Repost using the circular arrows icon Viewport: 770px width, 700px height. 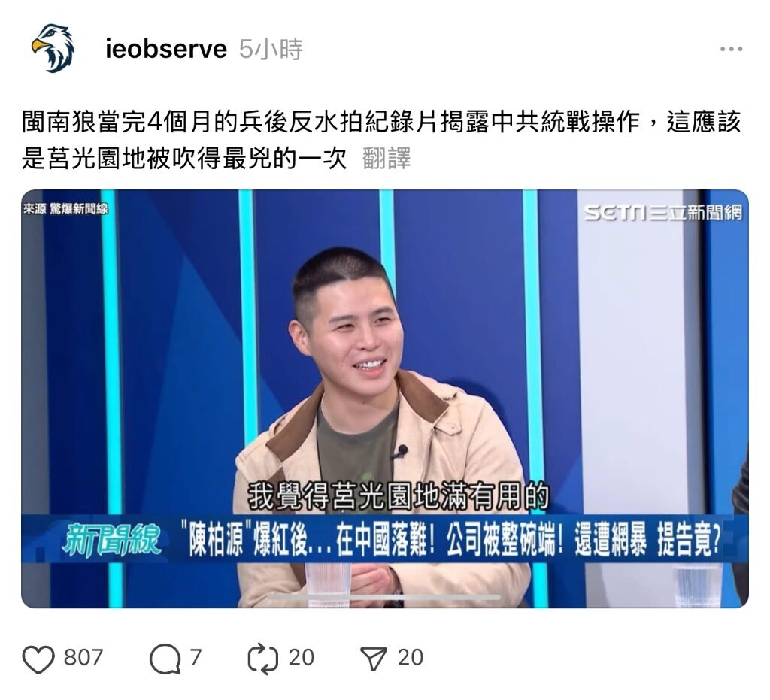(262, 659)
